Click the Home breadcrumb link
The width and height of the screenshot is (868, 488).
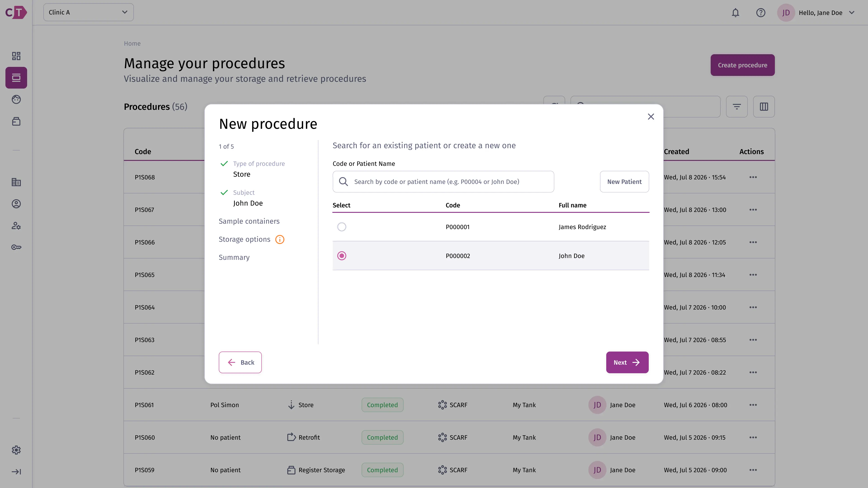(132, 43)
